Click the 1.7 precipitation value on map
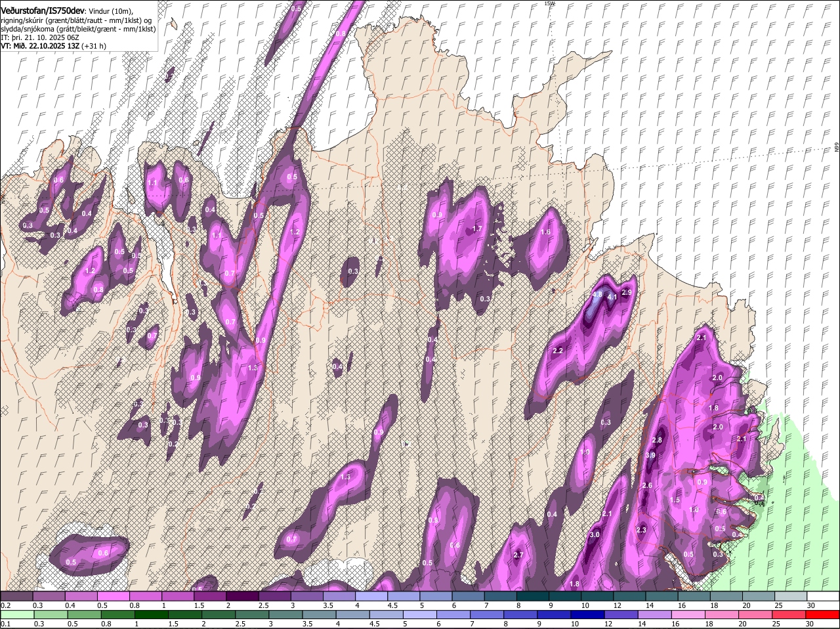This screenshot has width=840, height=629. [477, 229]
